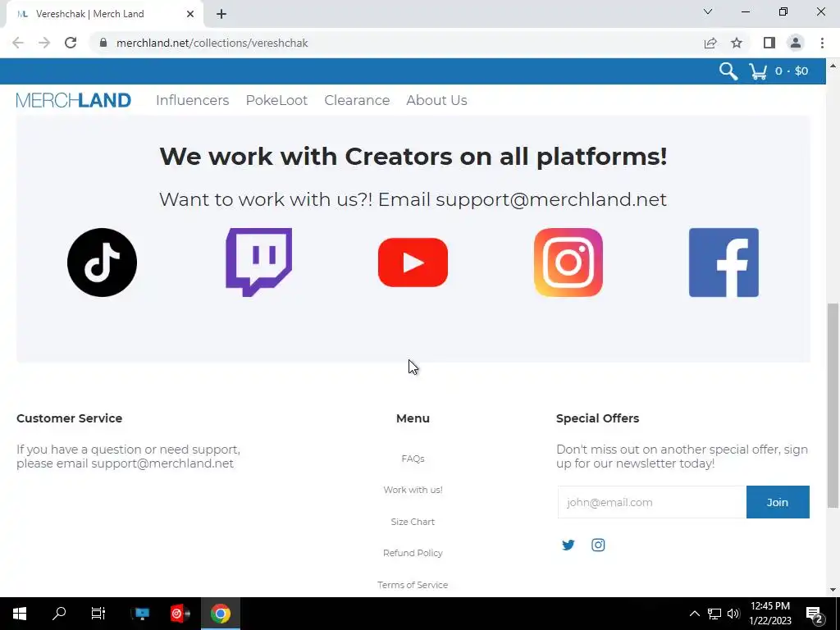Open the site search magnifier

728,71
